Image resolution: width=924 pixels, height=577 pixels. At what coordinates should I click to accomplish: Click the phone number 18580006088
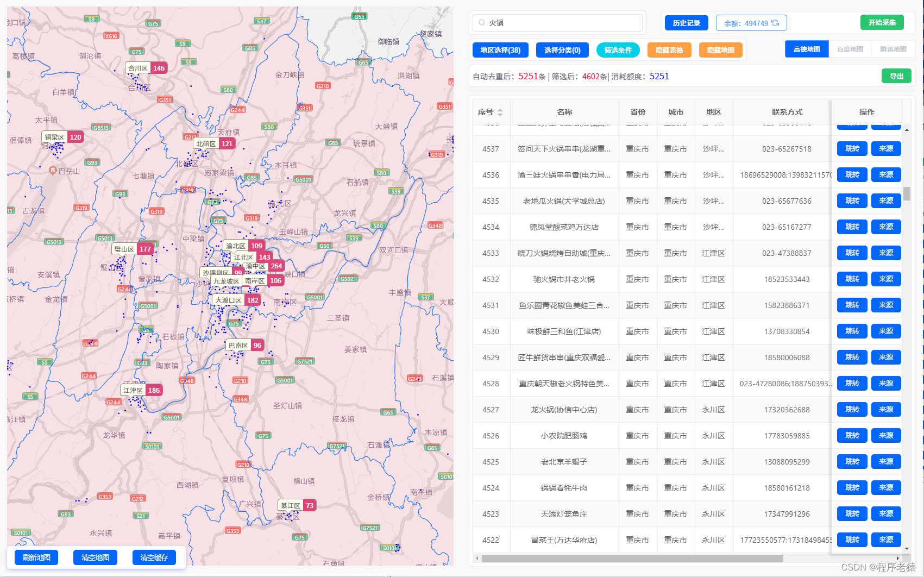pos(787,358)
